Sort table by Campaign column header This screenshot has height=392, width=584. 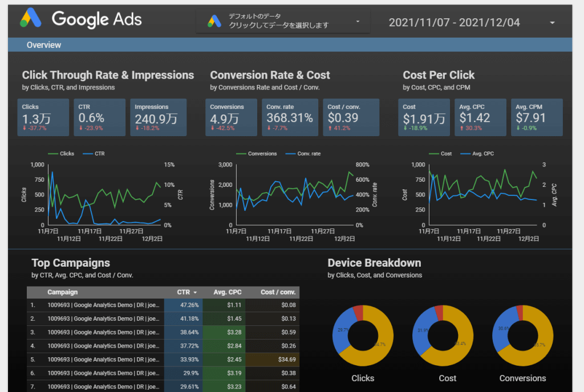[x=62, y=292]
